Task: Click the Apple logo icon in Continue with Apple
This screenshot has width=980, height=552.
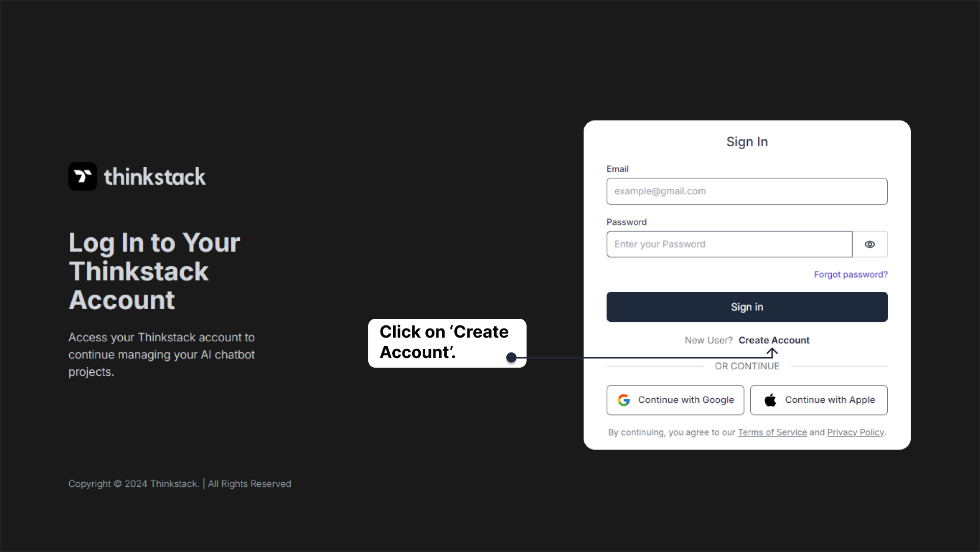Action: pyautogui.click(x=770, y=400)
